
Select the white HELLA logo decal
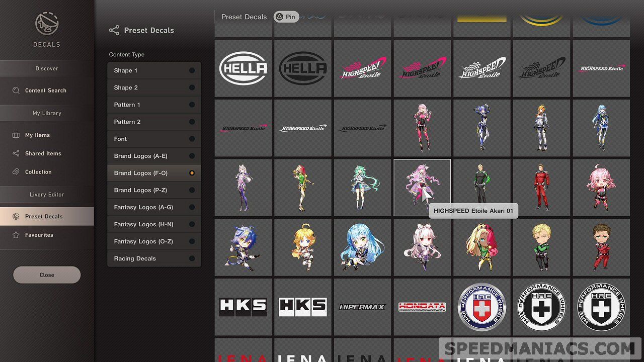tap(243, 68)
